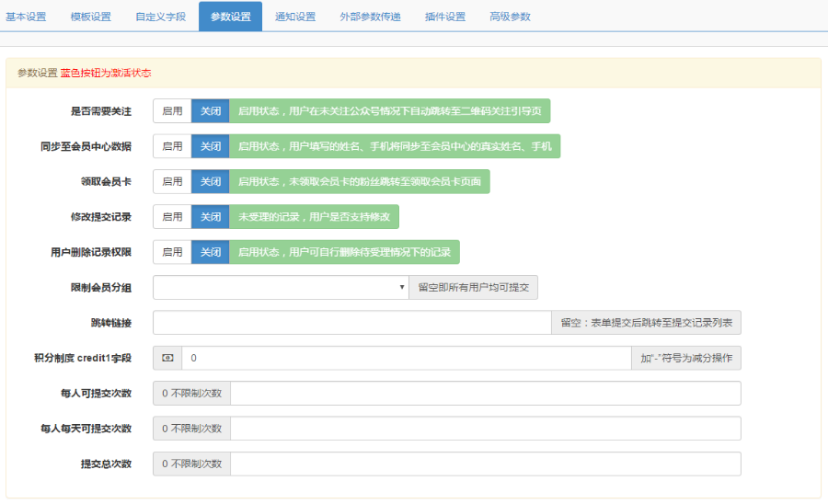This screenshot has height=504, width=828.
Task: Select the 通知设置 tab
Action: [x=295, y=17]
